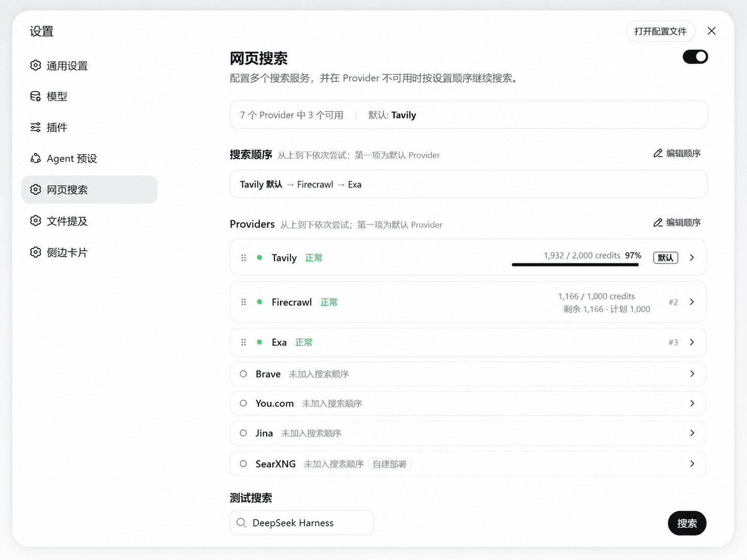Expand the You.com provider row chevron
The image size is (747, 560).
tap(692, 403)
